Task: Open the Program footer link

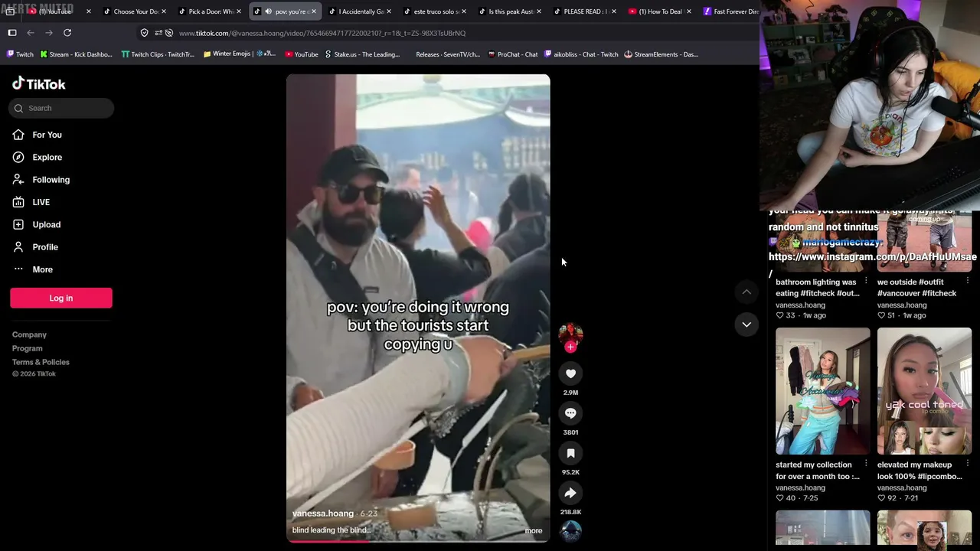Action: pos(28,348)
